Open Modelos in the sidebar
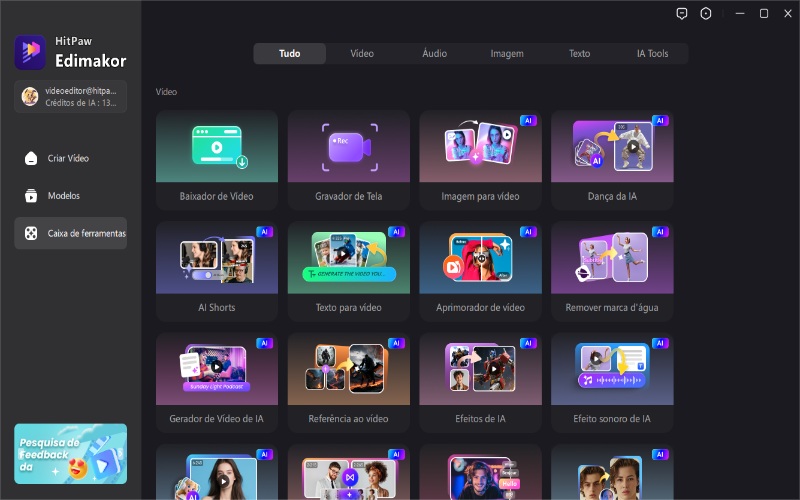 [63, 196]
